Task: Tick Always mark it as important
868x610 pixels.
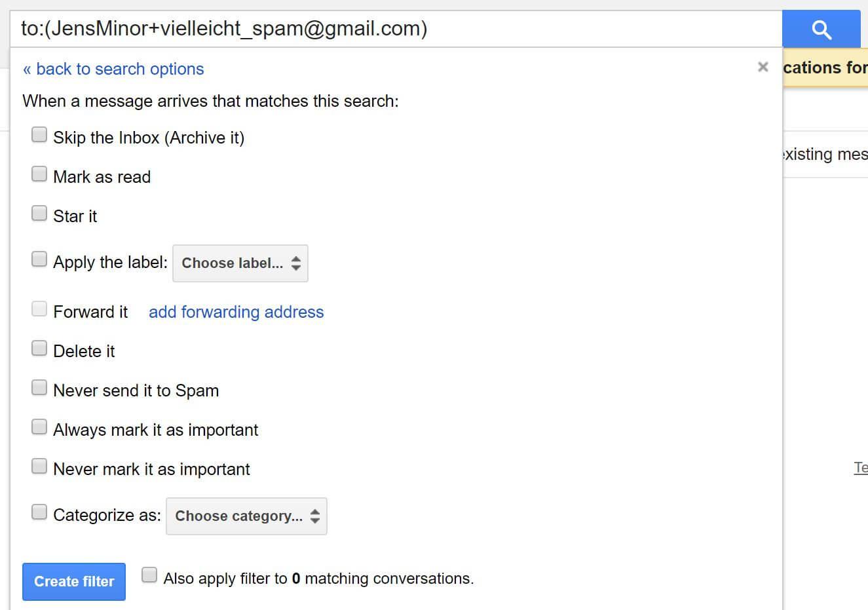Action: pos(39,427)
